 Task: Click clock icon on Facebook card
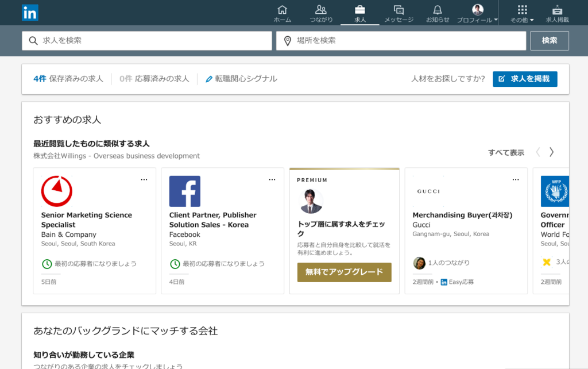click(175, 264)
